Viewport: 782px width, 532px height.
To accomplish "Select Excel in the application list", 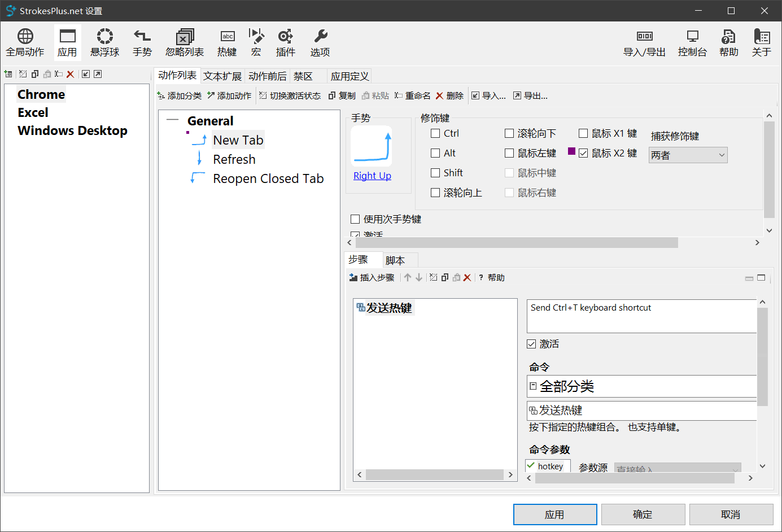I will coord(33,112).
